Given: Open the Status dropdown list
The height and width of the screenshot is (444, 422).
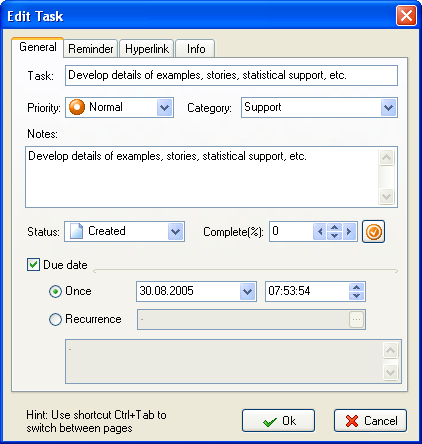Looking at the screenshot, I should point(176,232).
